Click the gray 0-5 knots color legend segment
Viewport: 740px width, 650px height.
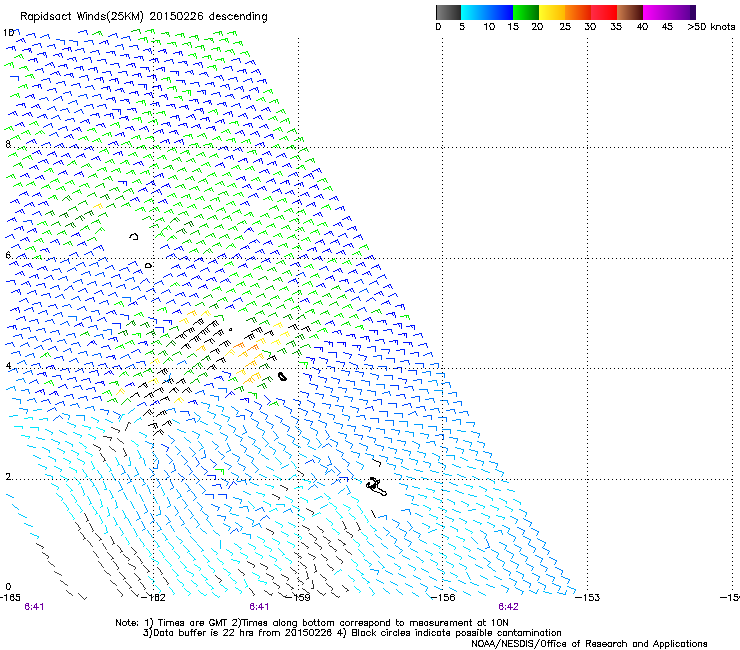tap(448, 12)
